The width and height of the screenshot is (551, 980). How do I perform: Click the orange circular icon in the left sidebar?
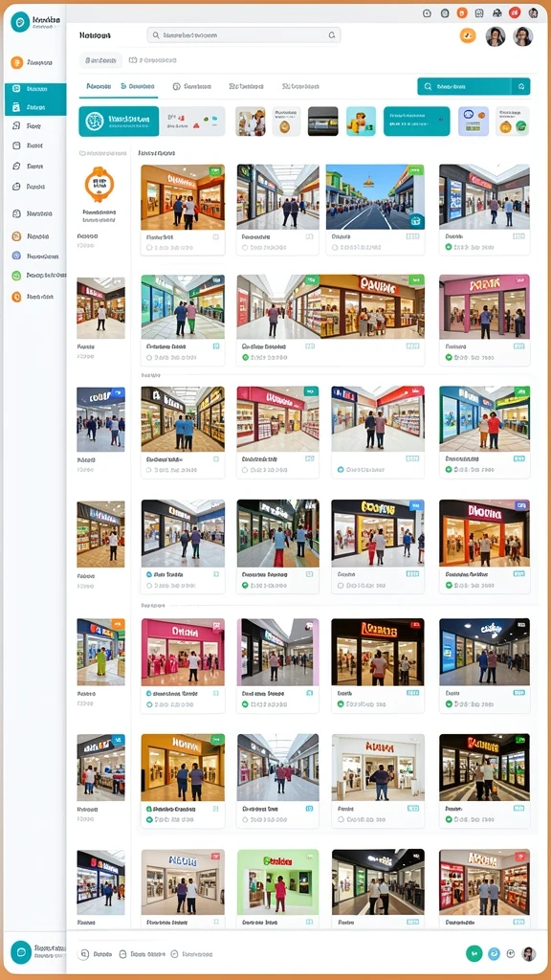point(17,62)
